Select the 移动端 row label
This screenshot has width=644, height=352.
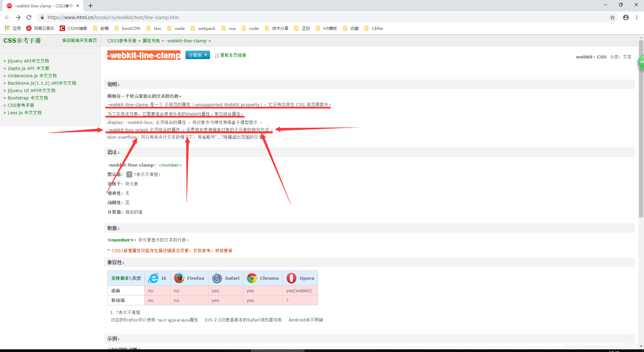126,300
